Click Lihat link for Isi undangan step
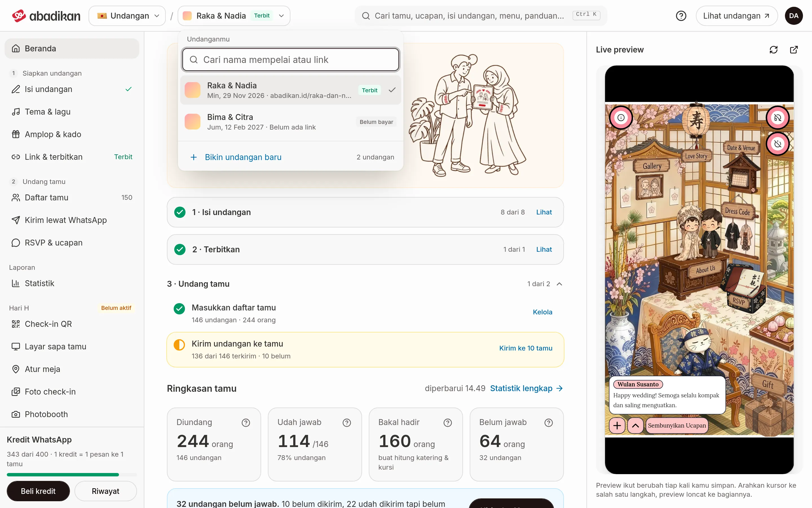The height and width of the screenshot is (508, 812). coord(544,212)
